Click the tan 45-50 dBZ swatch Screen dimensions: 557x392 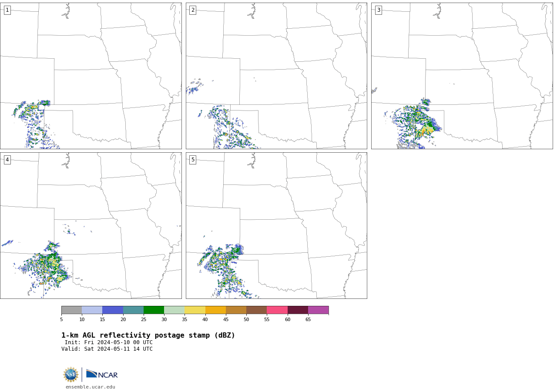[236, 310]
